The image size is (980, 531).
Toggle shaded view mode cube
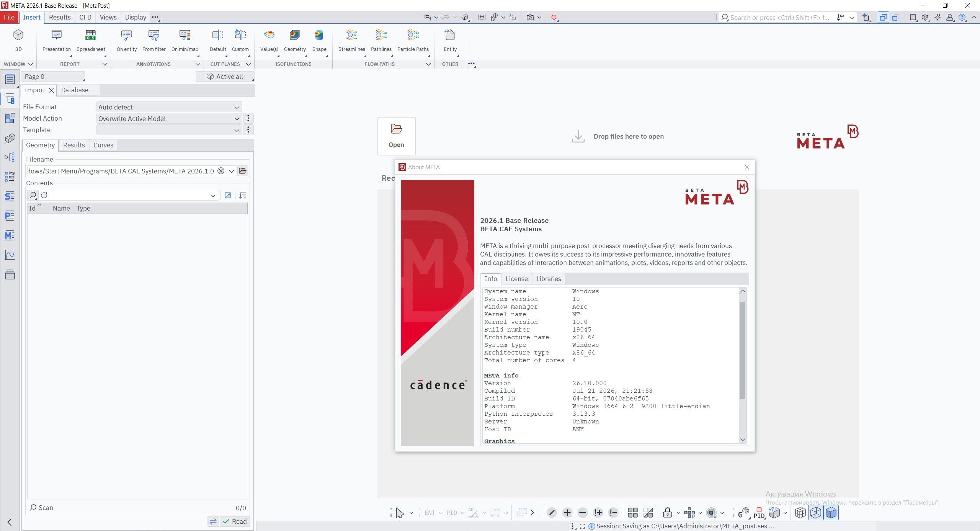click(831, 513)
